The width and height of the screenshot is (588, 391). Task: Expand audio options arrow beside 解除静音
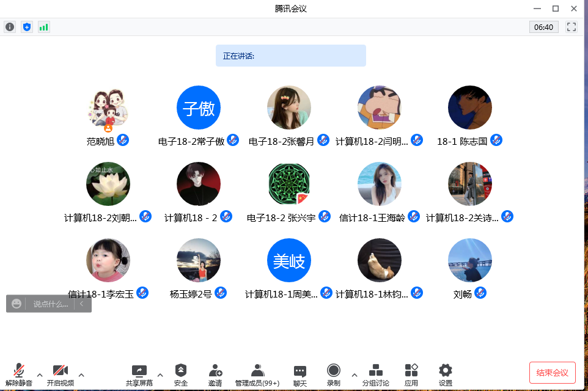[40, 375]
